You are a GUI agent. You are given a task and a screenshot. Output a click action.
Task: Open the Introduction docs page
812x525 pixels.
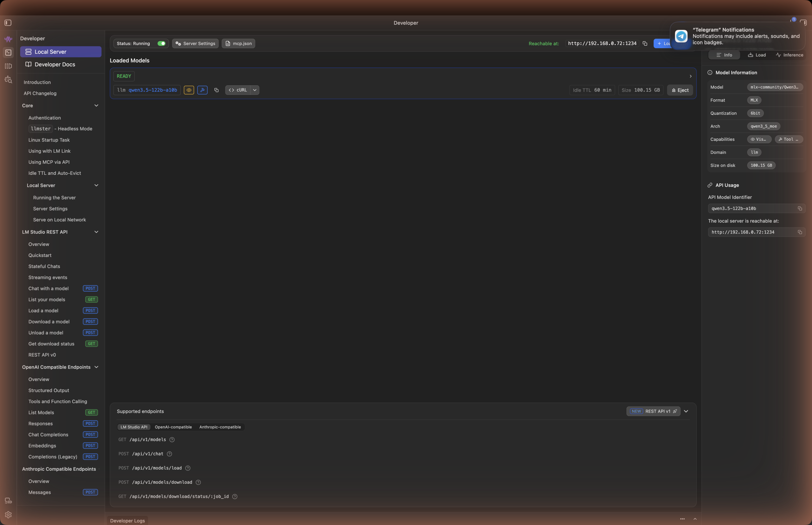tap(37, 82)
